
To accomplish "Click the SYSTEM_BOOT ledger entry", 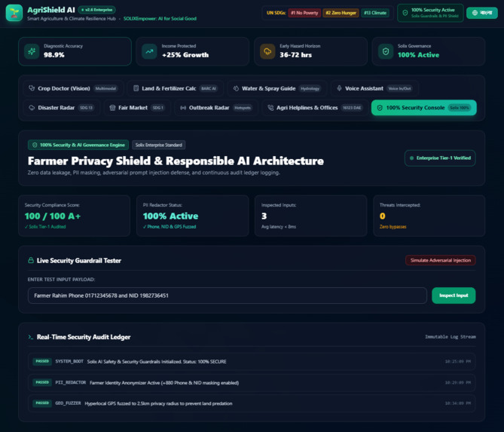I will (252, 362).
